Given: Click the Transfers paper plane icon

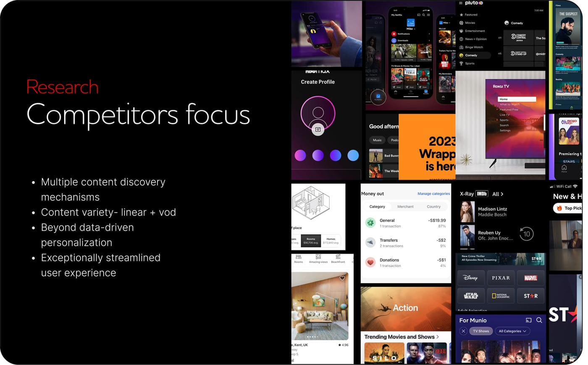Looking at the screenshot, I should pos(370,243).
